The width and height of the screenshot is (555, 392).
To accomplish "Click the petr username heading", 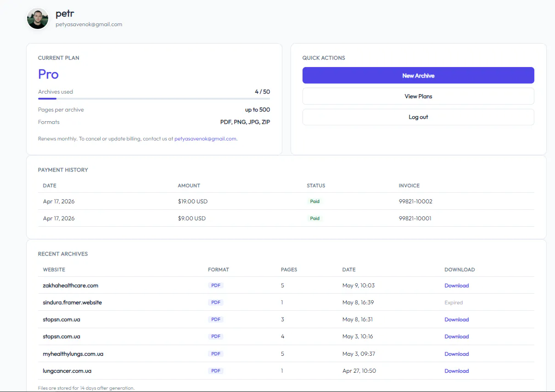I will (65, 14).
